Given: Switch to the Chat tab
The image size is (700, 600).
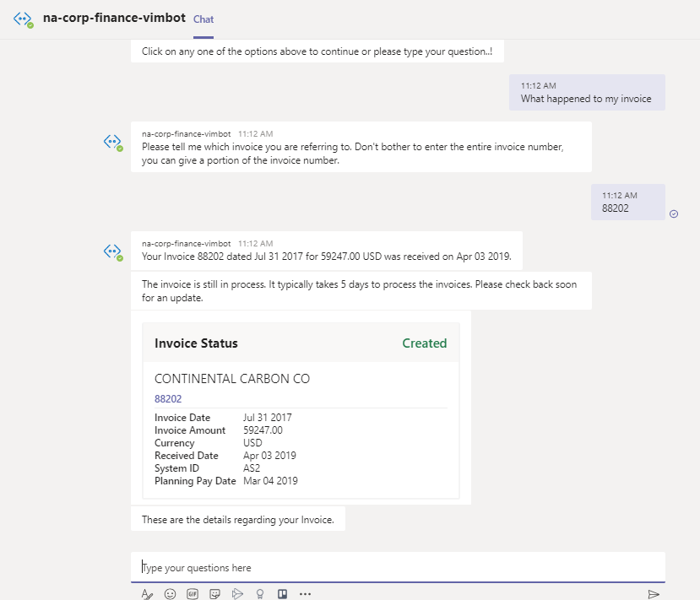Looking at the screenshot, I should click(203, 19).
